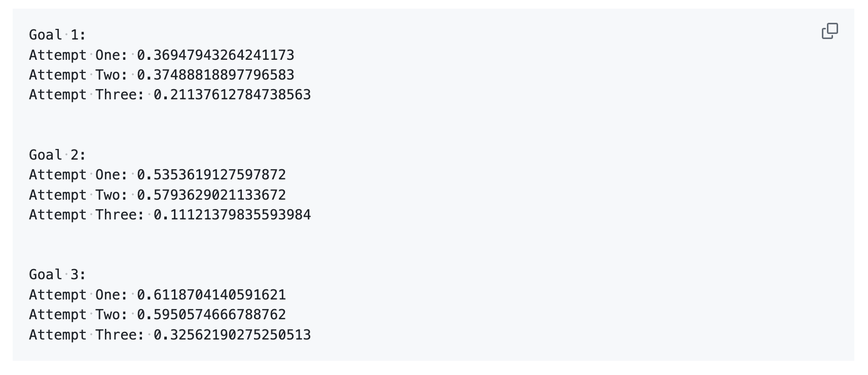Click 'Attempt Three:' label under Goal 1
Screen dimensions: 868x375
(x=86, y=95)
